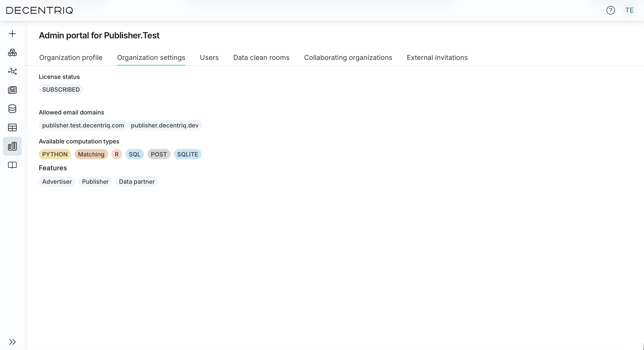644x350 pixels.
Task: Open the Data clean rooms tab
Action: [261, 58]
